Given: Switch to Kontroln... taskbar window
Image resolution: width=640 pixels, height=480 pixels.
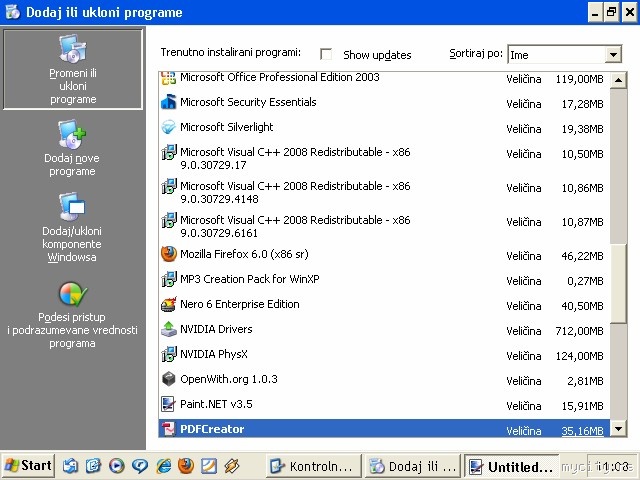Looking at the screenshot, I should click(314, 466).
